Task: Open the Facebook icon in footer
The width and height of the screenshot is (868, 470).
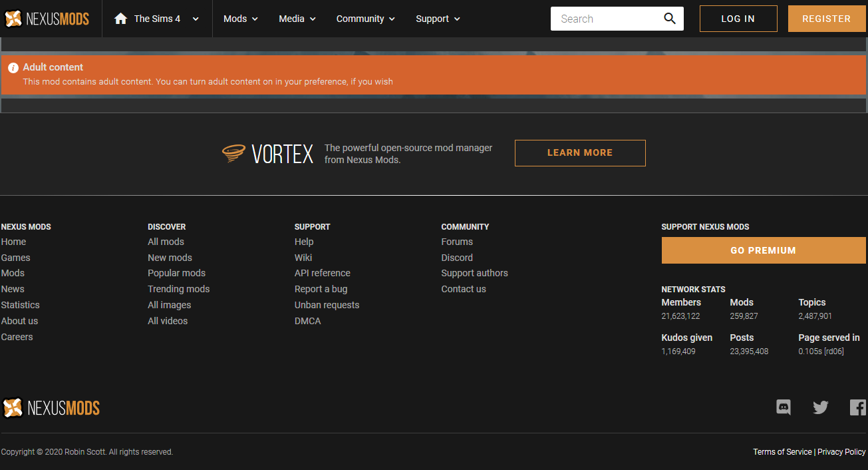Action: [x=858, y=407]
